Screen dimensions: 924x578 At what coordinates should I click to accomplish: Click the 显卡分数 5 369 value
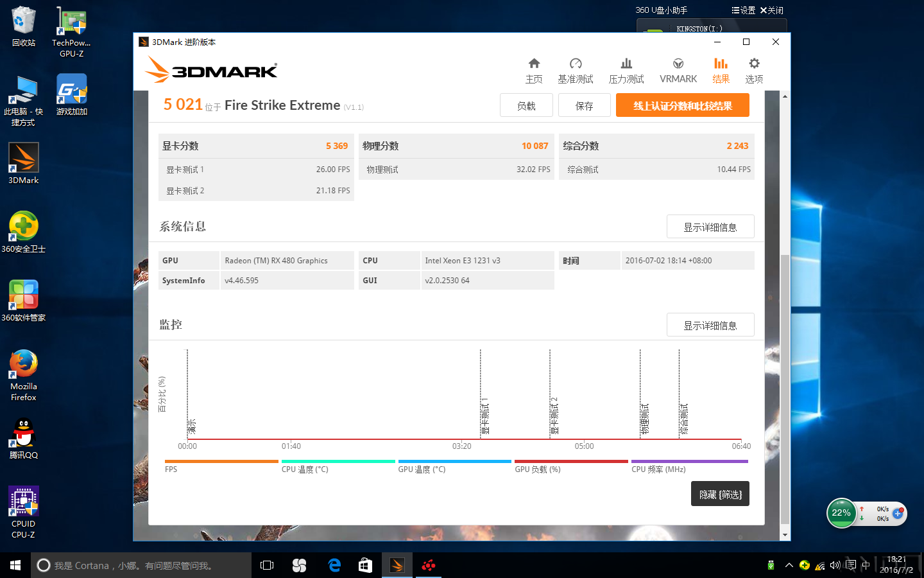tap(337, 146)
